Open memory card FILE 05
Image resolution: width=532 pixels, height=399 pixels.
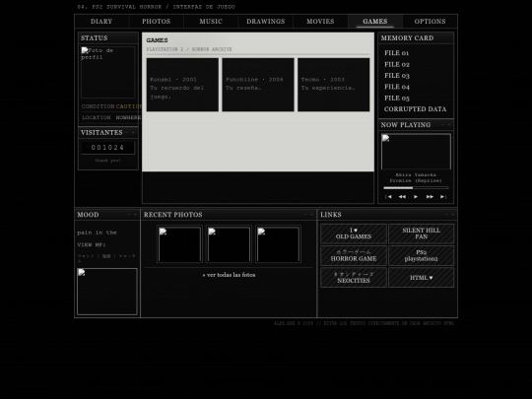pyautogui.click(x=397, y=99)
